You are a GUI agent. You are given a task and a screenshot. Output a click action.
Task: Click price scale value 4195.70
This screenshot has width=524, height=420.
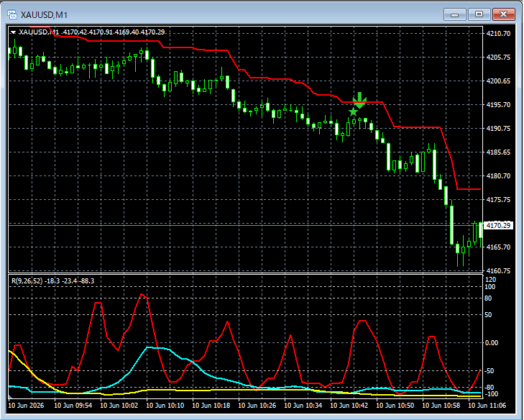(x=498, y=105)
